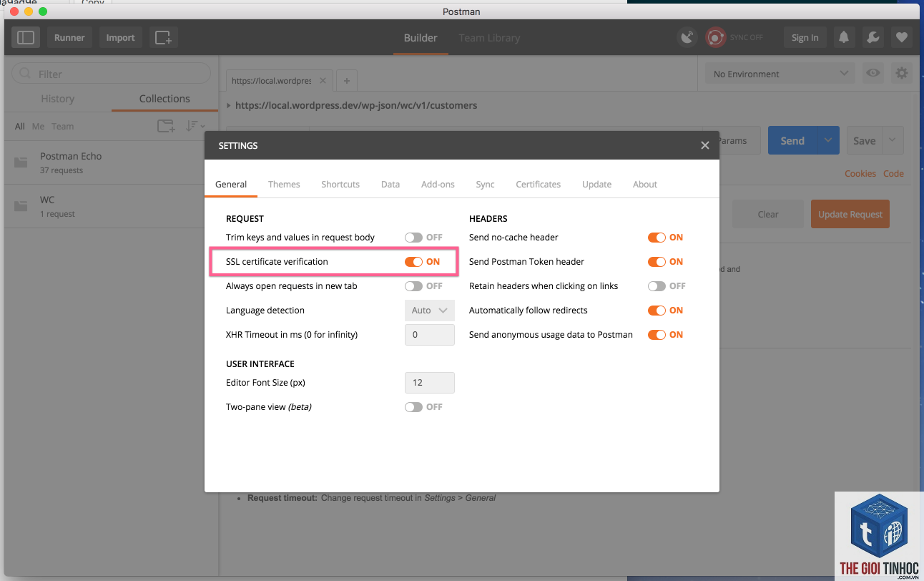Open the No Environment dropdown

(x=780, y=74)
